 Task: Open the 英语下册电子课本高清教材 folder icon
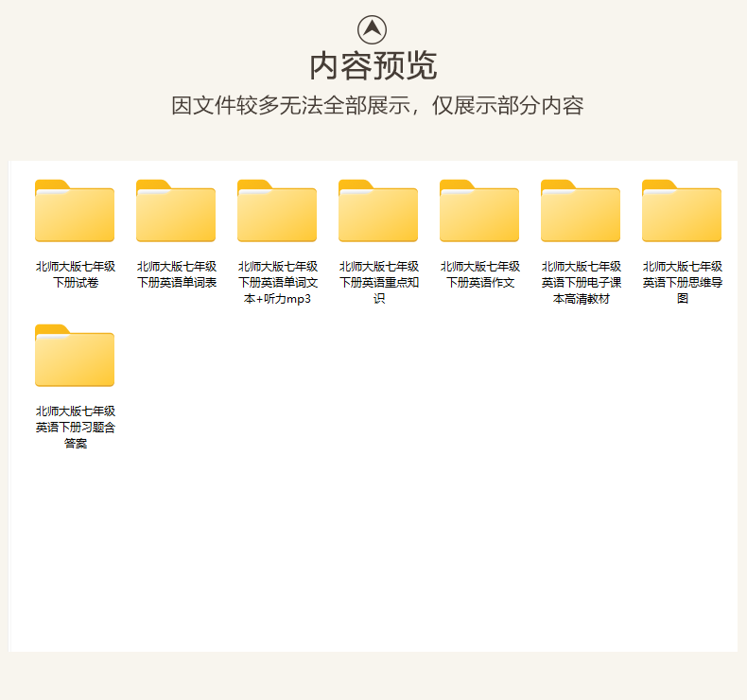581,211
